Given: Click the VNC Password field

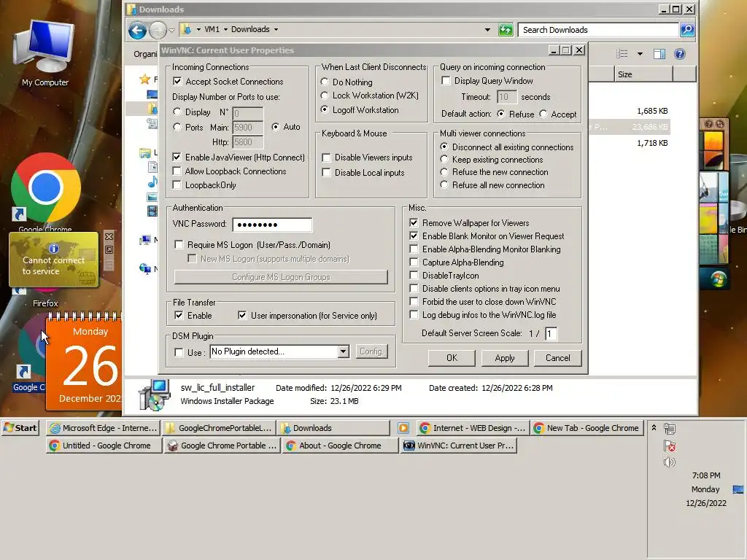Looking at the screenshot, I should [273, 225].
